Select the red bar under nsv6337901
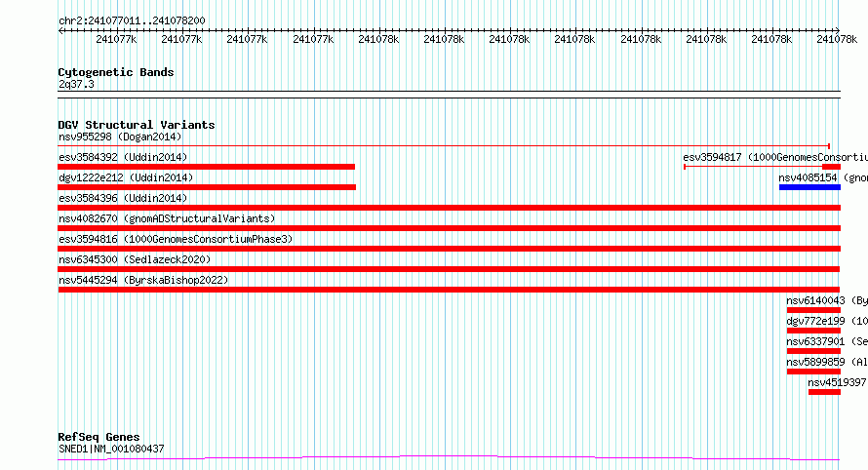The height and width of the screenshot is (470, 868). [x=813, y=351]
